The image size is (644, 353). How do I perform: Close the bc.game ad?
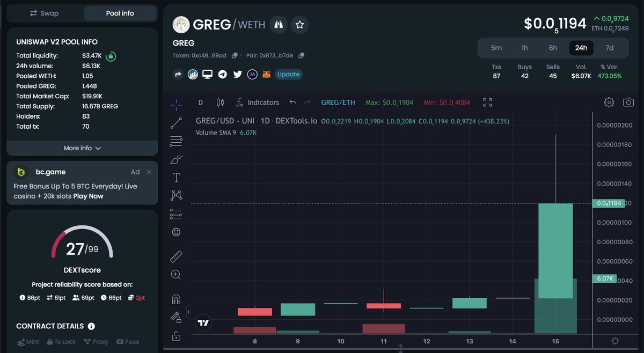tap(149, 172)
